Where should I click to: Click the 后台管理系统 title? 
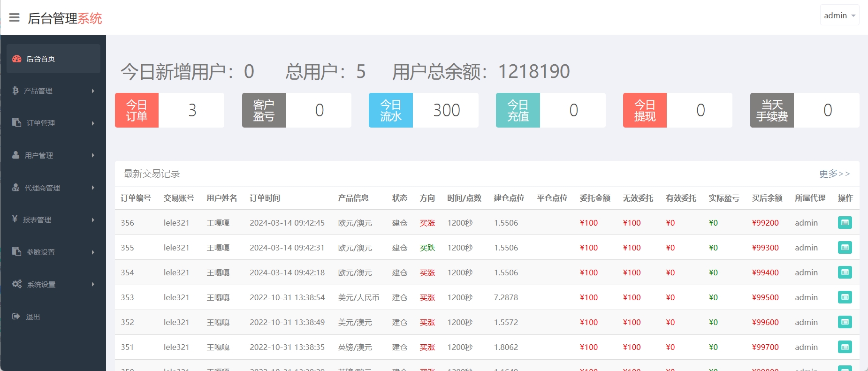tap(65, 18)
